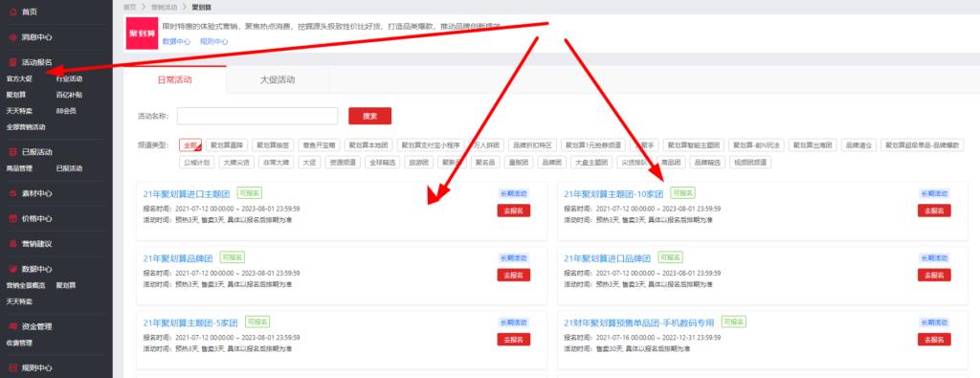Click 去报名 for 21年聚划算进口品牌团

click(x=934, y=275)
